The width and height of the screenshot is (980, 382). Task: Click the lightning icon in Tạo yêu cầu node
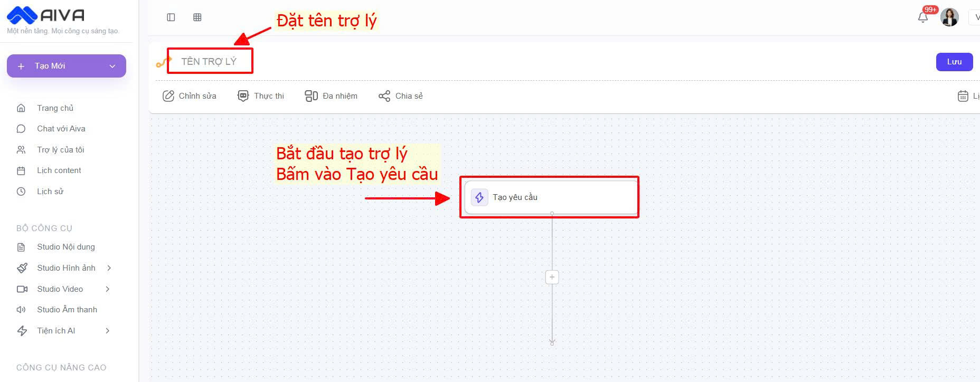tap(479, 197)
